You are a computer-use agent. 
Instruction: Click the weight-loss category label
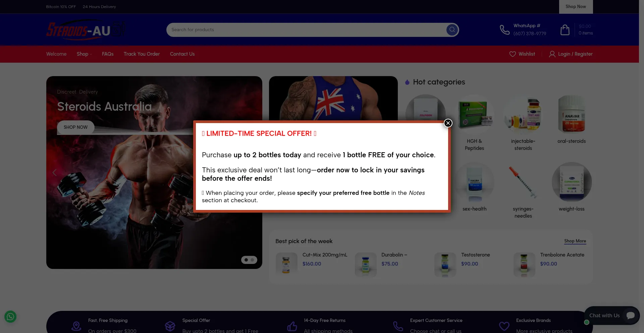pyautogui.click(x=572, y=209)
